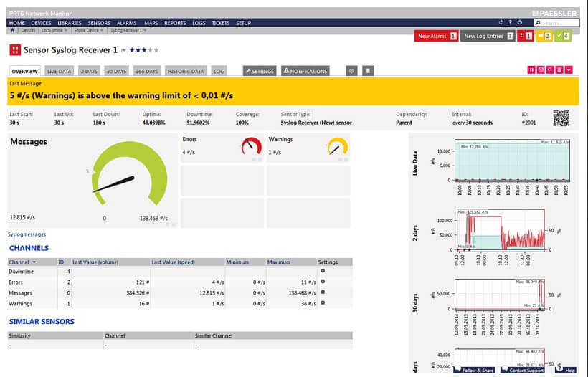Image resolution: width=588 pixels, height=377 pixels.
Task: Click the history icon button after comments
Action: (368, 71)
